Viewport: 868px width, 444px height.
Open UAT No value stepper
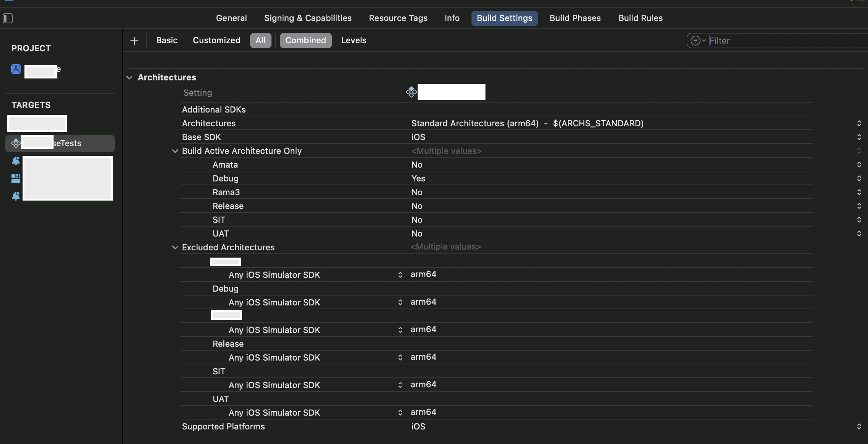coord(859,233)
